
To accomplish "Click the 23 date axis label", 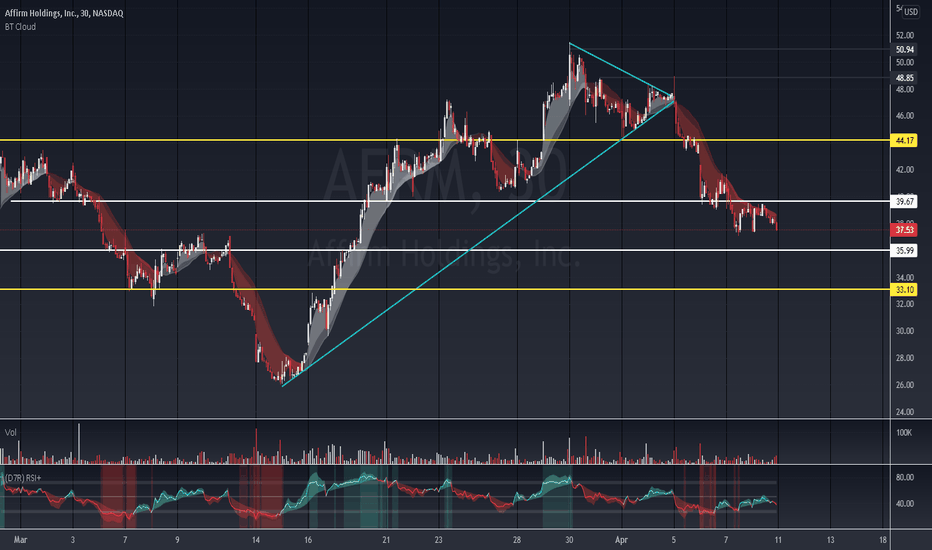I will [439, 540].
